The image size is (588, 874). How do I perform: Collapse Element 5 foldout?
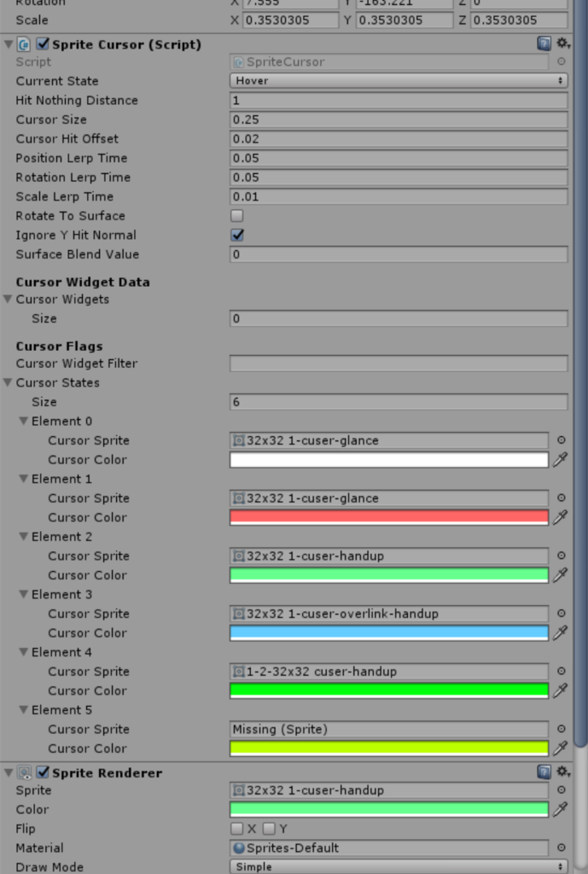pos(23,709)
